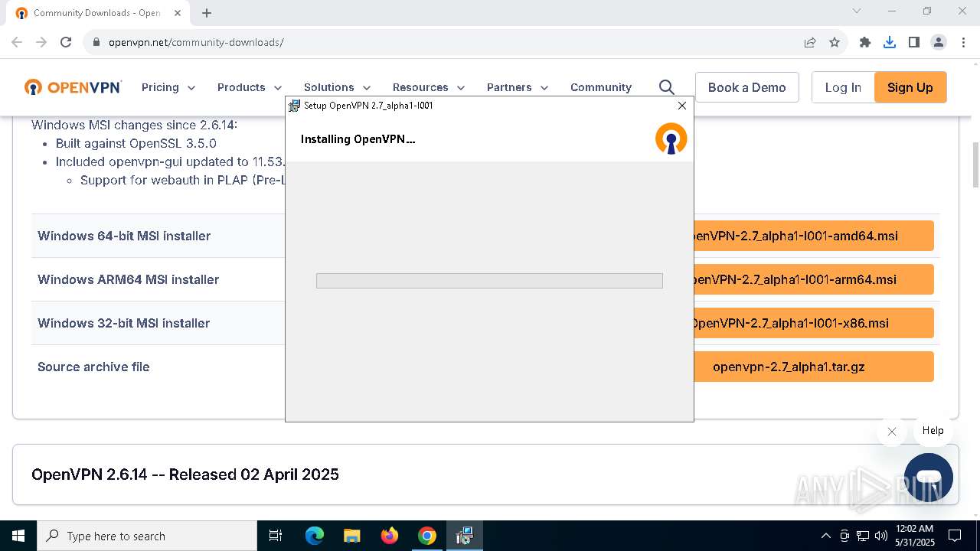Dismiss the Help bubble close icon

[892, 432]
